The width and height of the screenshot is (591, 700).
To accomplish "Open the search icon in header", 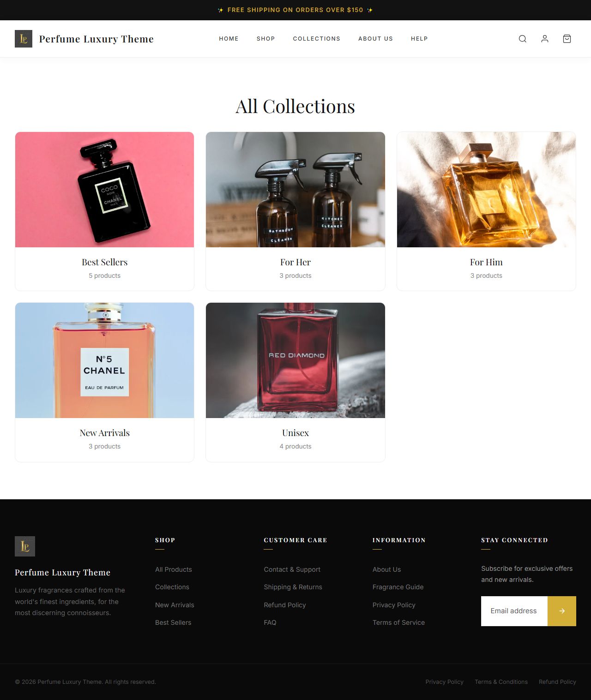I will click(522, 39).
